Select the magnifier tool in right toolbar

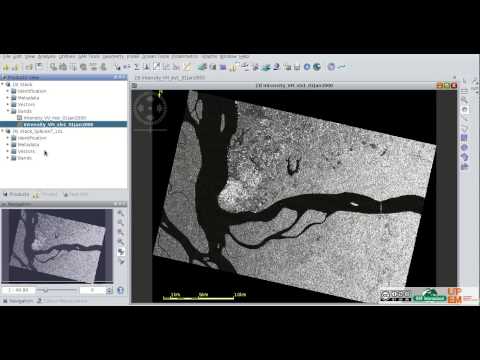click(465, 100)
